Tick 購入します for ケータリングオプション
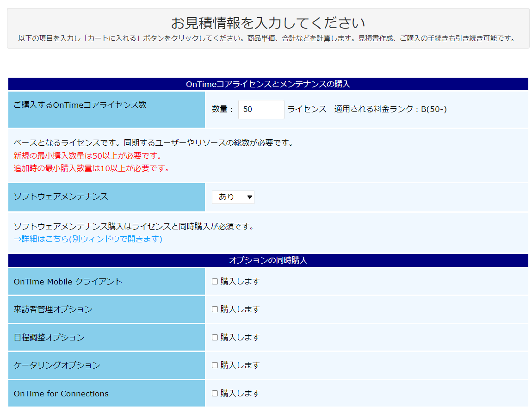 (x=215, y=365)
